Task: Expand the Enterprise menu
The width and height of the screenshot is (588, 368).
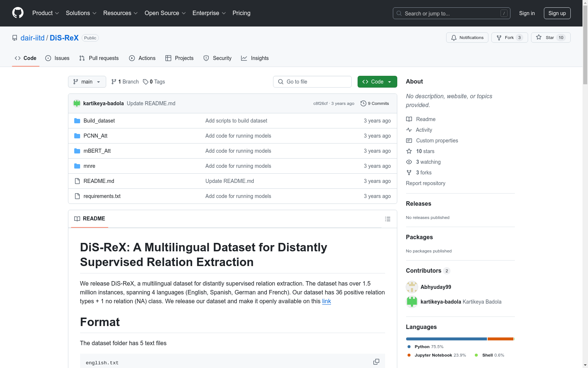Action: 209,13
